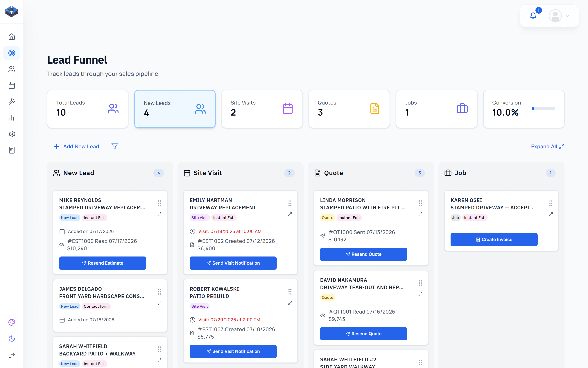Expand the Linda Morrison quote card
Screen dimensions: 588x368
[420, 214]
